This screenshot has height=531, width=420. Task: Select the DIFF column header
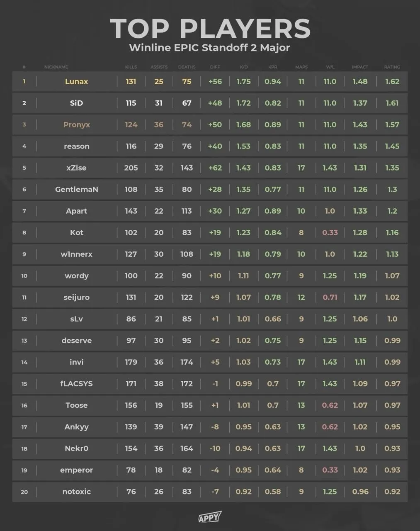[x=215, y=67]
